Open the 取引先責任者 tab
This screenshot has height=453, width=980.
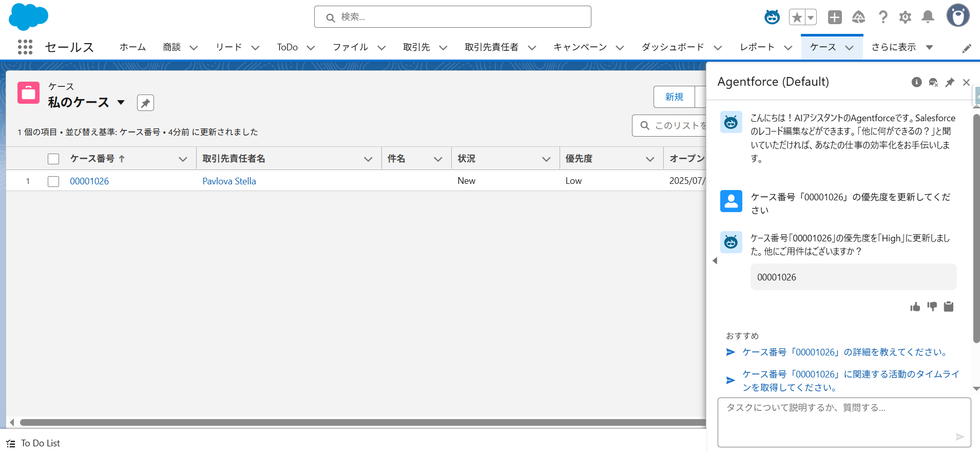point(491,47)
